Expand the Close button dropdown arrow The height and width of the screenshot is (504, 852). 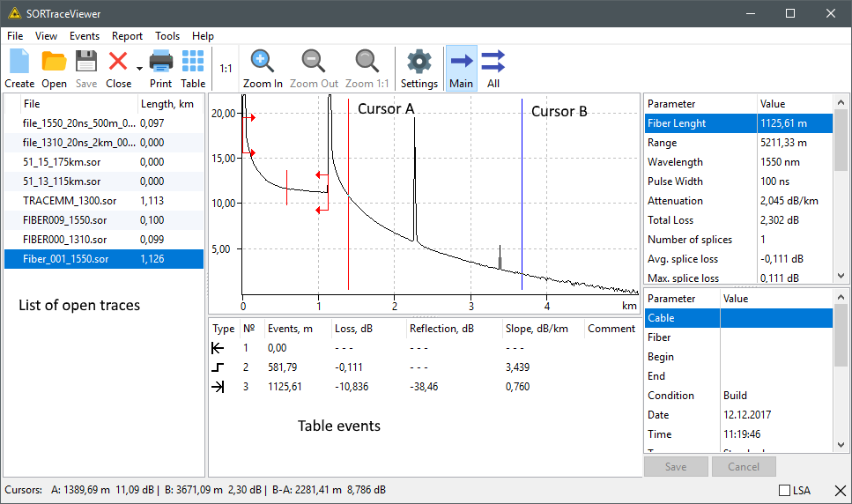coord(139,69)
